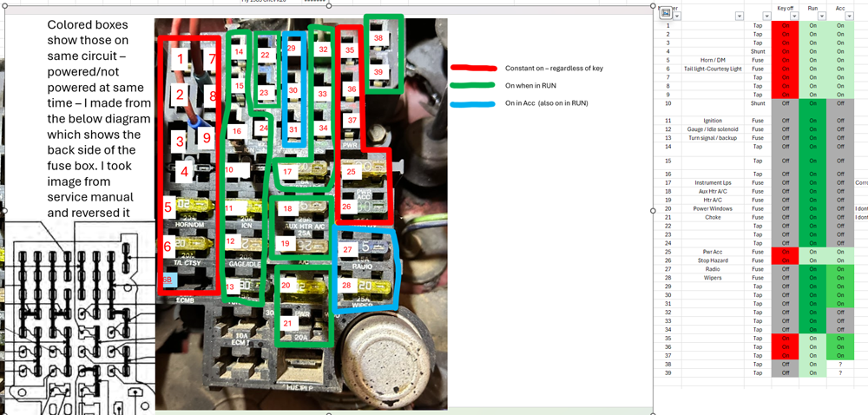Image resolution: width=868 pixels, height=415 pixels.
Task: Open the Acc column filter dropdown
Action: [x=850, y=16]
